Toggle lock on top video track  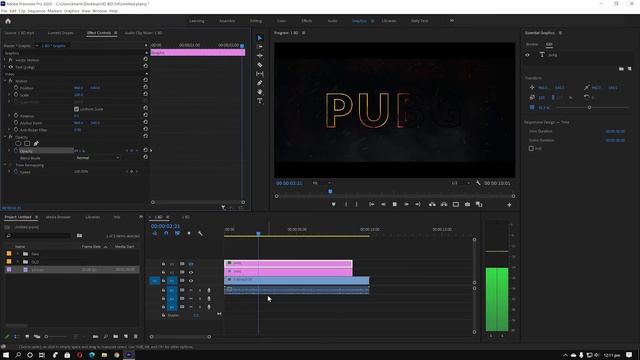click(x=164, y=264)
